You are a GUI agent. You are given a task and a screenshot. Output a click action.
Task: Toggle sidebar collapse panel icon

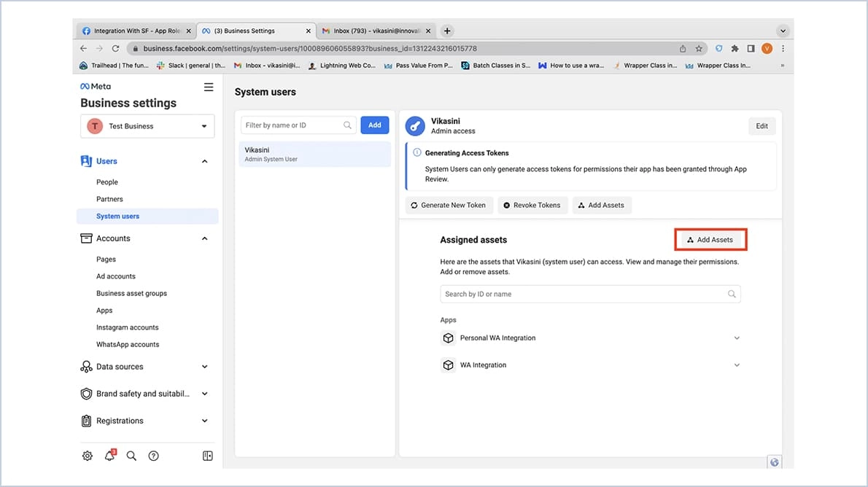(208, 456)
